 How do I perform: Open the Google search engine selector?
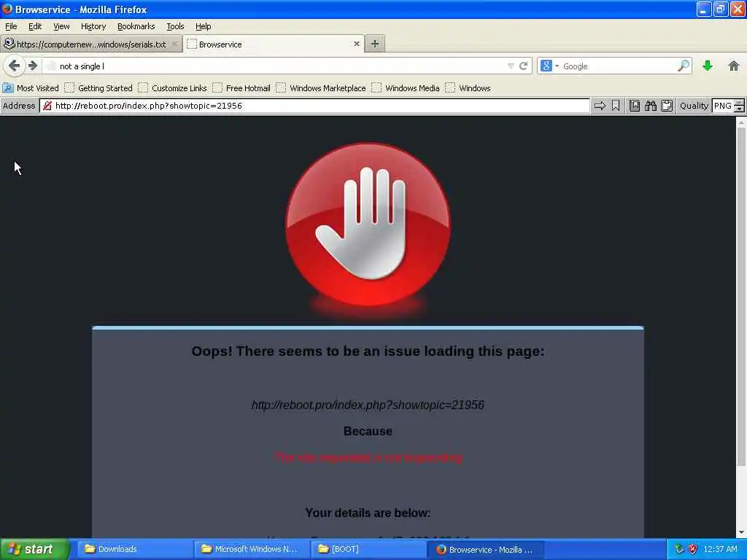549,66
